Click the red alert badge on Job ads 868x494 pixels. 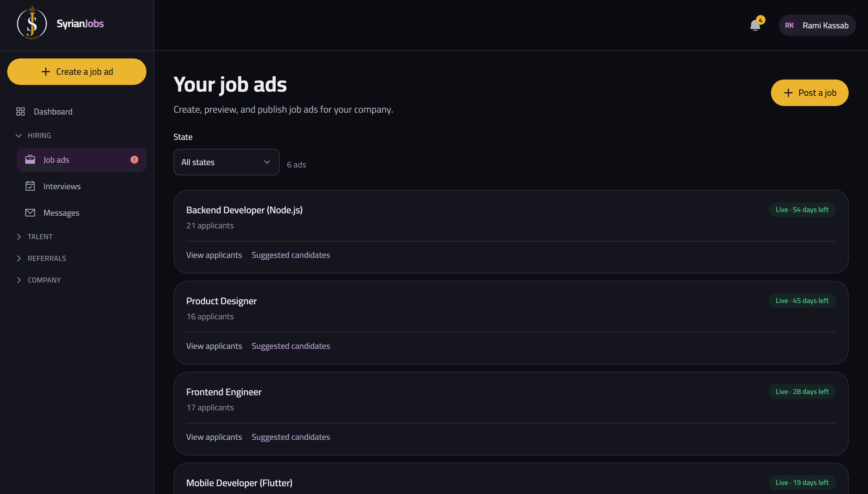click(x=134, y=159)
